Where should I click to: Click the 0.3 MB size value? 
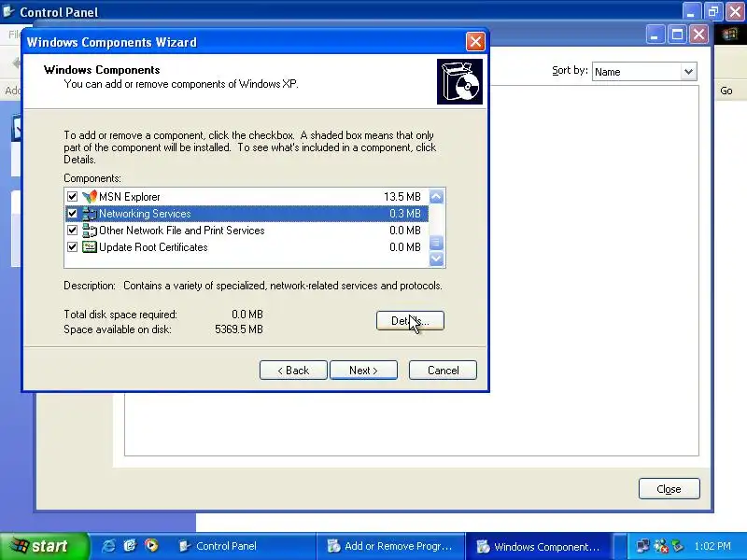[405, 214]
